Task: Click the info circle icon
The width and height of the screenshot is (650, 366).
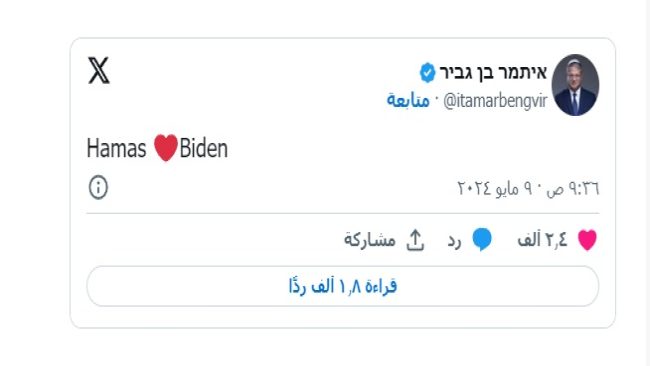Action: 98,187
